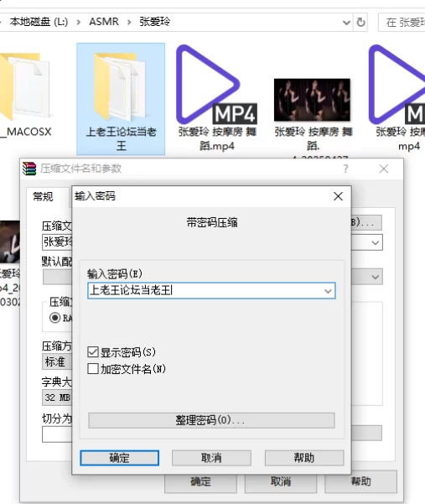425x504 pixels.
Task: Expand the 默认配置 profile dropdown arrow
Action: (x=376, y=277)
